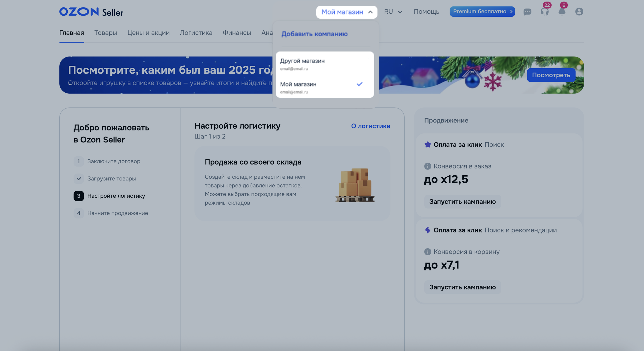Open user profile avatar icon
Viewport: 644px width, 351px height.
click(x=579, y=12)
